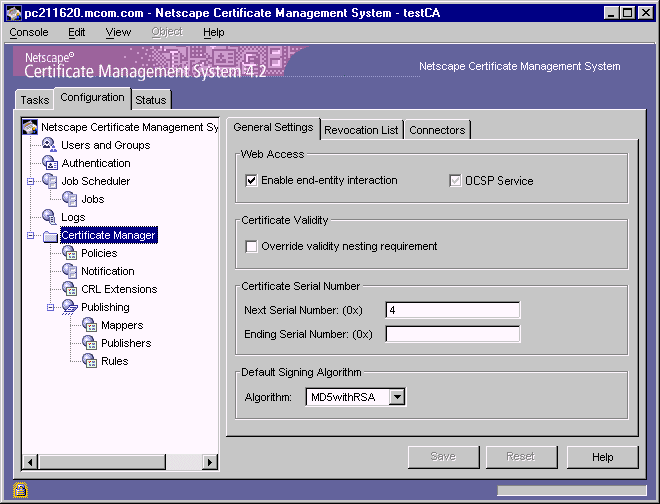Viewport: 660px width, 504px height.
Task: Select the root Netscape Certificate Management node
Action: [129, 127]
